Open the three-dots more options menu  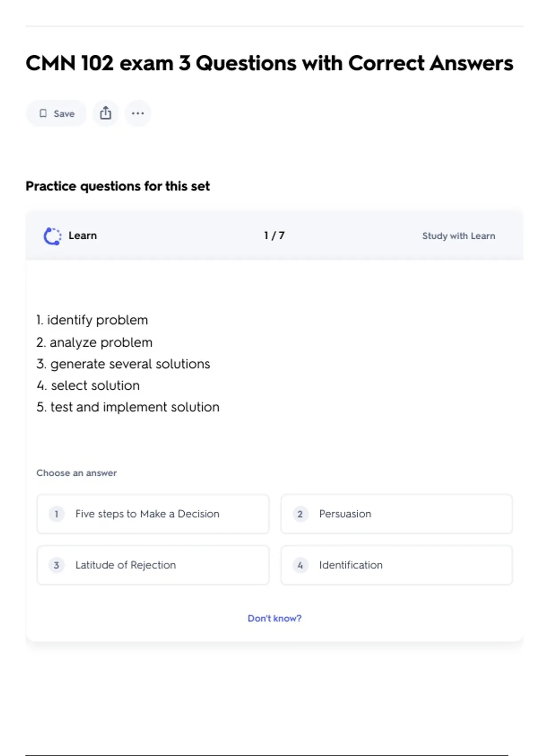coord(138,113)
